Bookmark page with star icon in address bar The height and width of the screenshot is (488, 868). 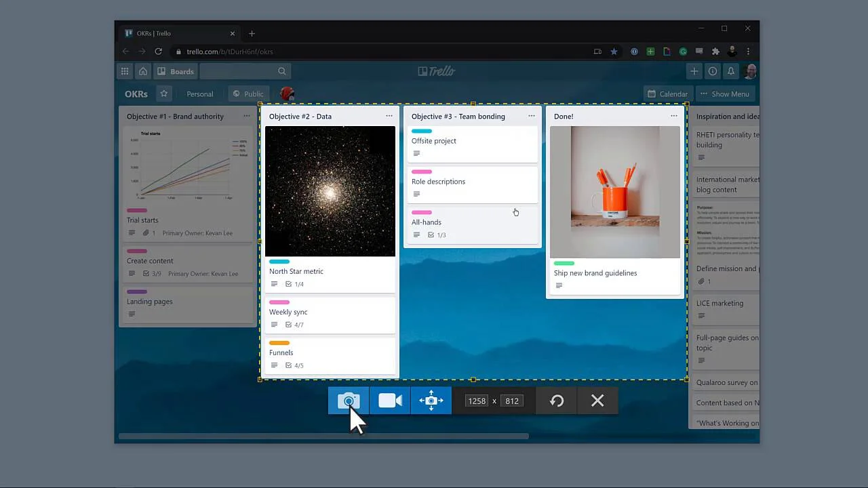pos(614,52)
